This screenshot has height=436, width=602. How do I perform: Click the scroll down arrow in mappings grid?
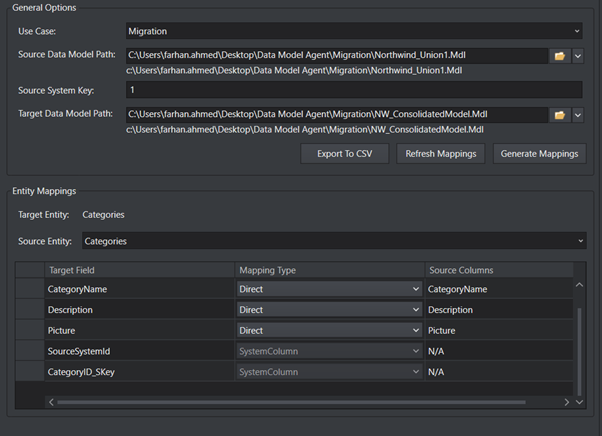click(x=580, y=402)
